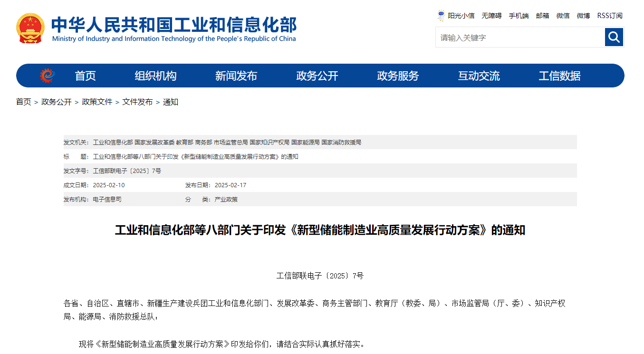Click the national emblem logo
644x354 pixels.
[30, 28]
